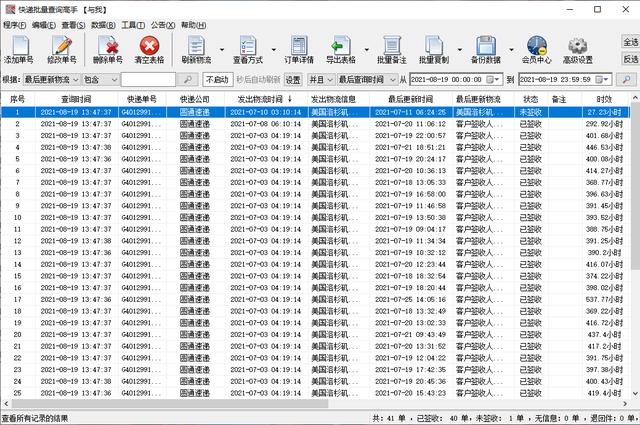Click the search icon after the date range
The height and width of the screenshot is (425, 640).
click(x=627, y=79)
